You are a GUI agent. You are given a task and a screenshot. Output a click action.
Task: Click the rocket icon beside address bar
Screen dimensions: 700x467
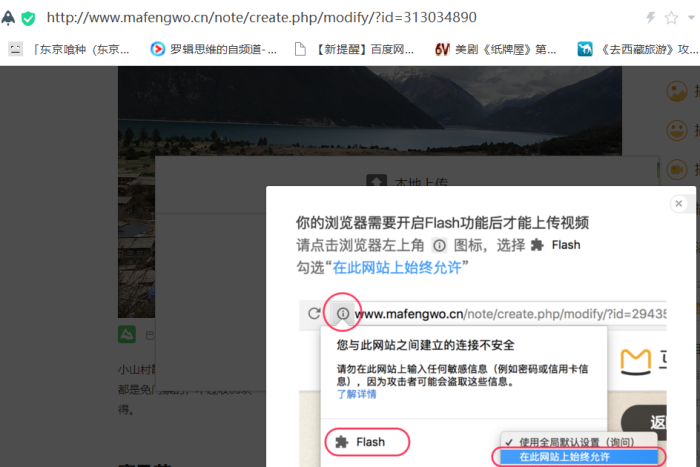8,18
